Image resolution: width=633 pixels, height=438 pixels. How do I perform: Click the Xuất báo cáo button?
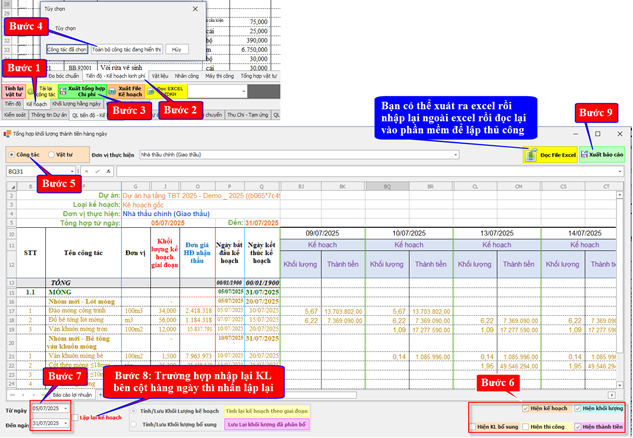point(602,155)
